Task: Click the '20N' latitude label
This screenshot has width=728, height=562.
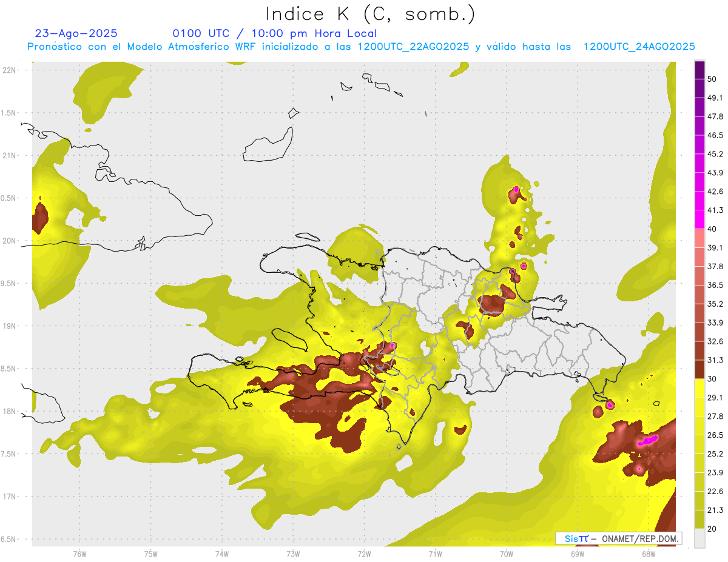Action: click(9, 241)
